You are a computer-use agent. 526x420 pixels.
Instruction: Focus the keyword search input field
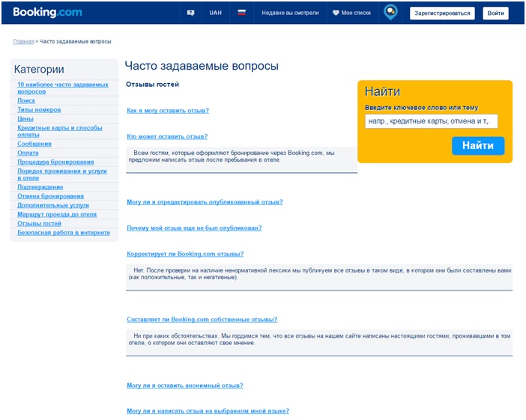click(431, 121)
